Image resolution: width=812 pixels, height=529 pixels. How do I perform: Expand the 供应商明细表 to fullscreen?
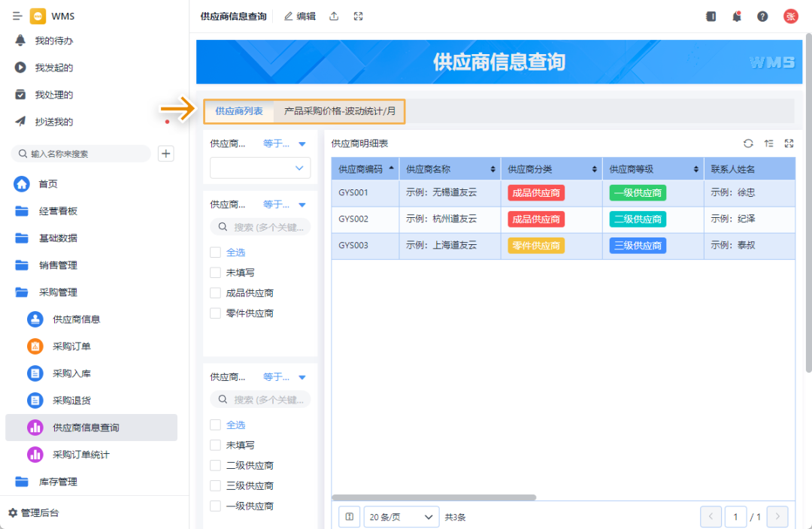point(789,144)
